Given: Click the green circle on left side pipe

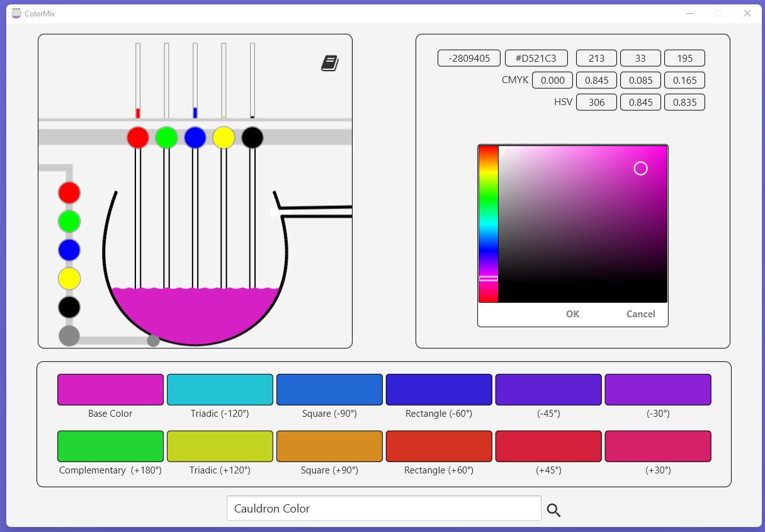Looking at the screenshot, I should coord(69,222).
